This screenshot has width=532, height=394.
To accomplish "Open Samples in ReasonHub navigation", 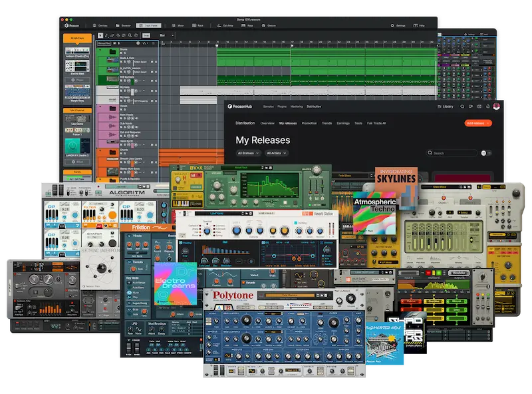I will 269,106.
